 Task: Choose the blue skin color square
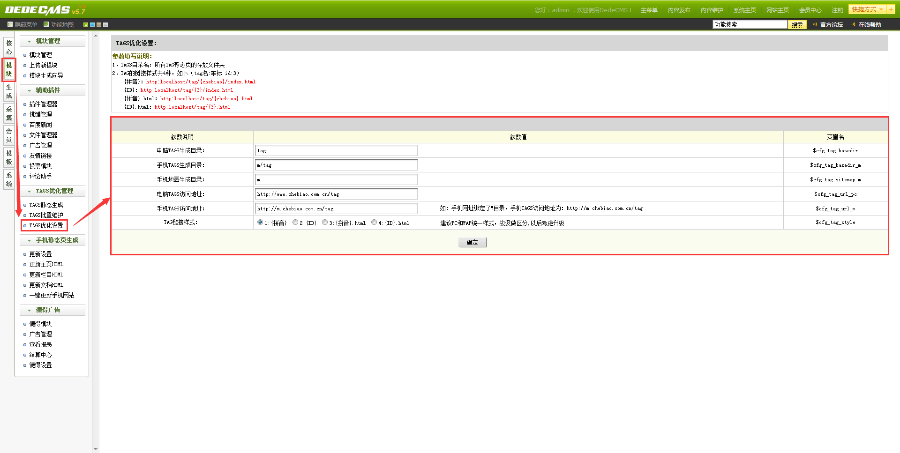92,25
